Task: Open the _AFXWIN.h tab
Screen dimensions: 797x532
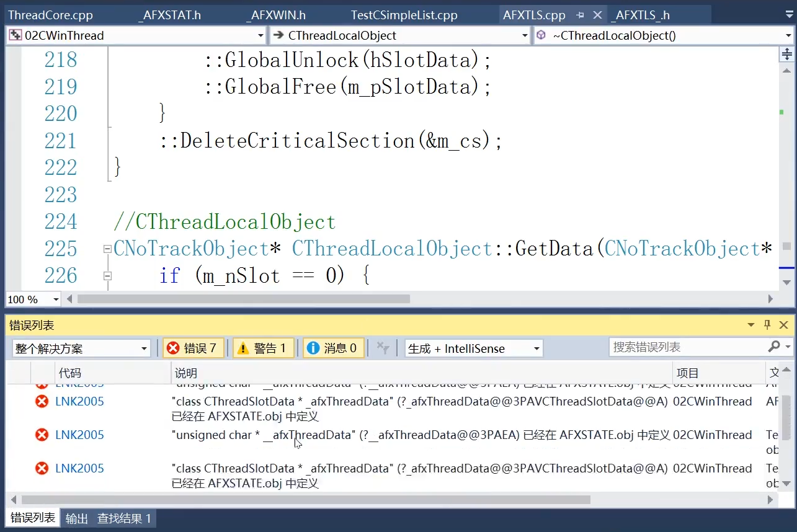Action: (x=276, y=15)
